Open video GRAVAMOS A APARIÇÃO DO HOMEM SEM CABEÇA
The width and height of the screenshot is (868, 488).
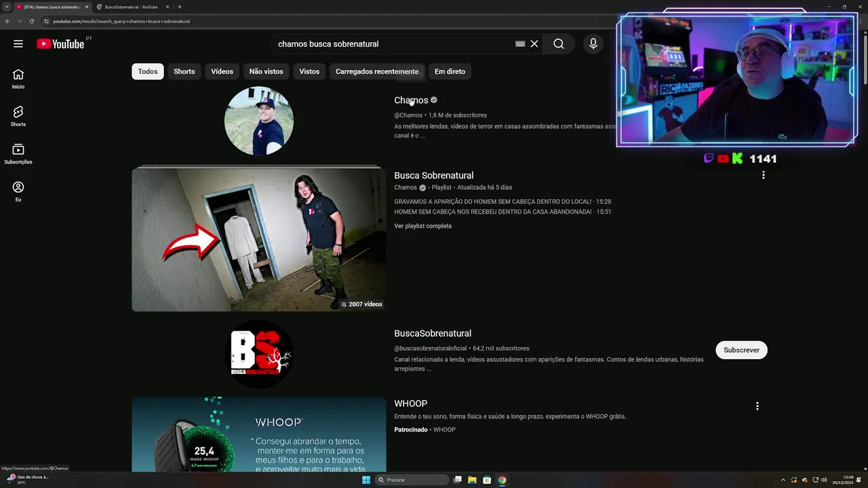click(502, 202)
